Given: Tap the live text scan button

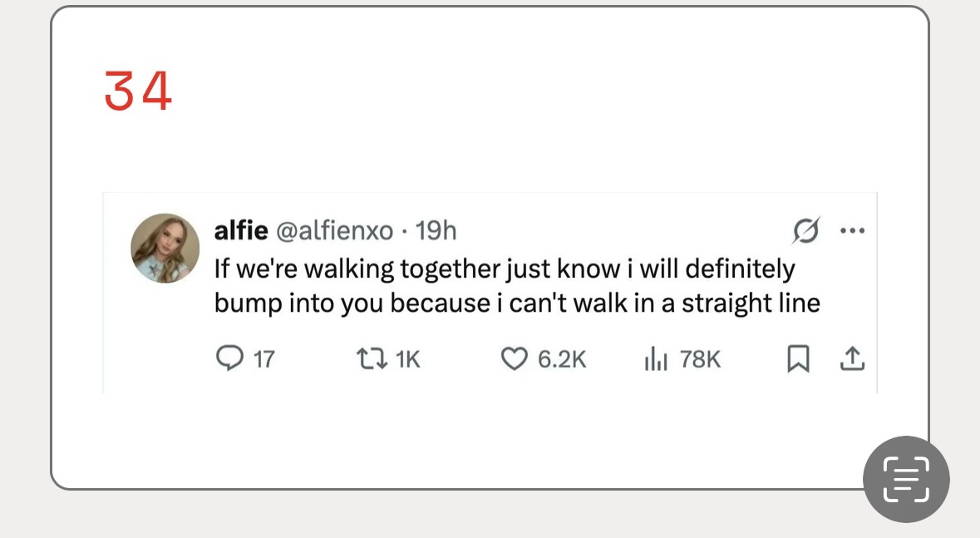Looking at the screenshot, I should coord(906,479).
